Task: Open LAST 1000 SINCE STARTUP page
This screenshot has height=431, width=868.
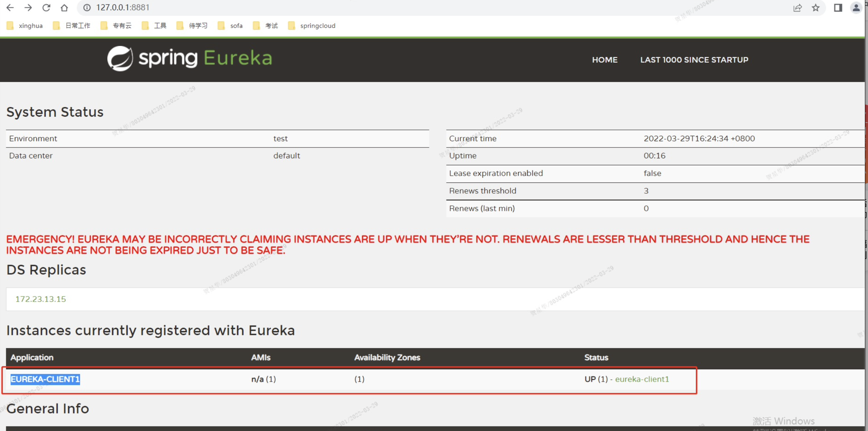Action: (694, 60)
